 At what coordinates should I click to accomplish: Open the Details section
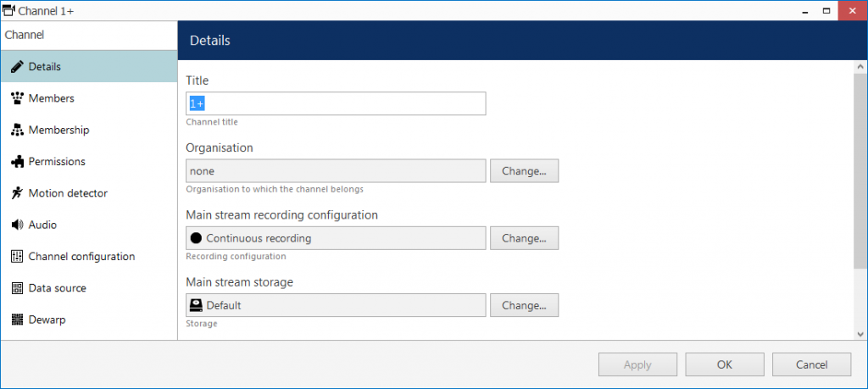[89, 66]
